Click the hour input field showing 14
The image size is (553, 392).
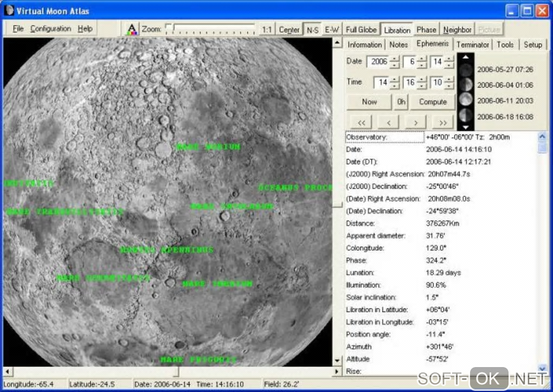pyautogui.click(x=382, y=82)
